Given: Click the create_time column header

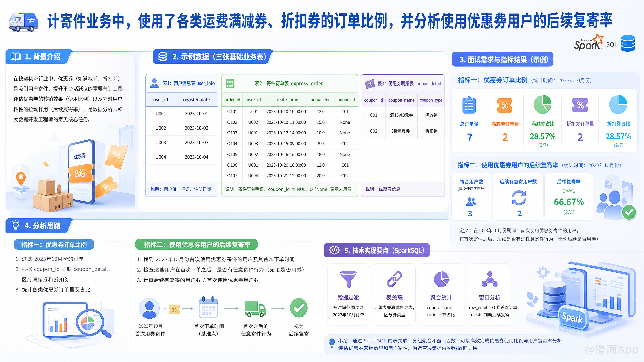Looking at the screenshot, I should coord(286,100).
